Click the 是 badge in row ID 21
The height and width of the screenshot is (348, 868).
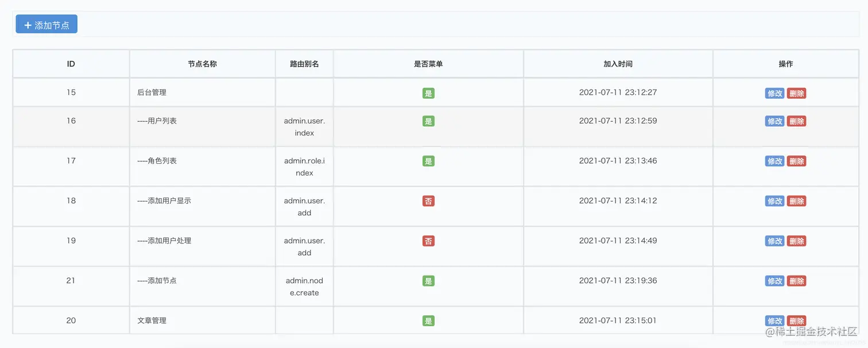(428, 281)
